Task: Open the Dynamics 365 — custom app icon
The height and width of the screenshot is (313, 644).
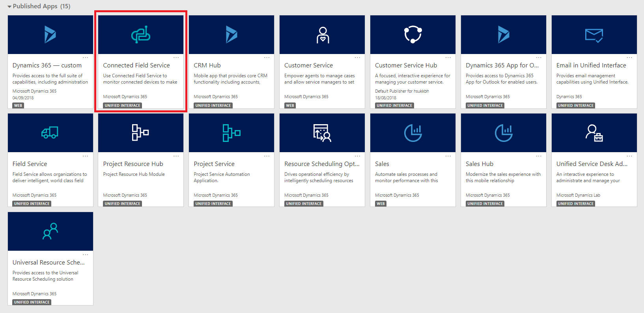Action: (50, 35)
